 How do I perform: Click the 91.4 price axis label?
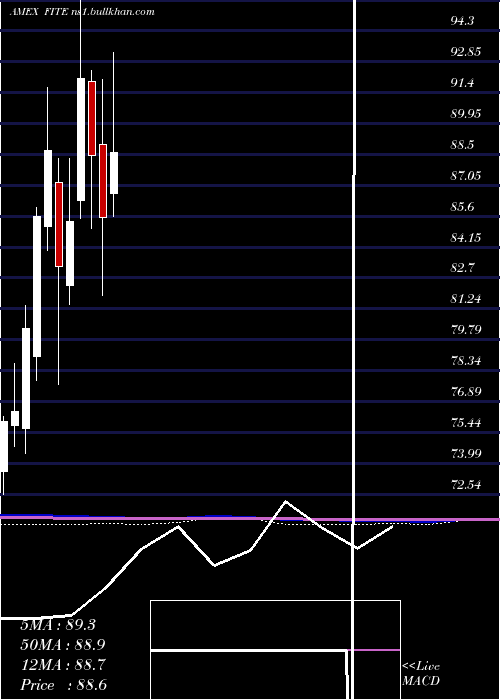462,83
